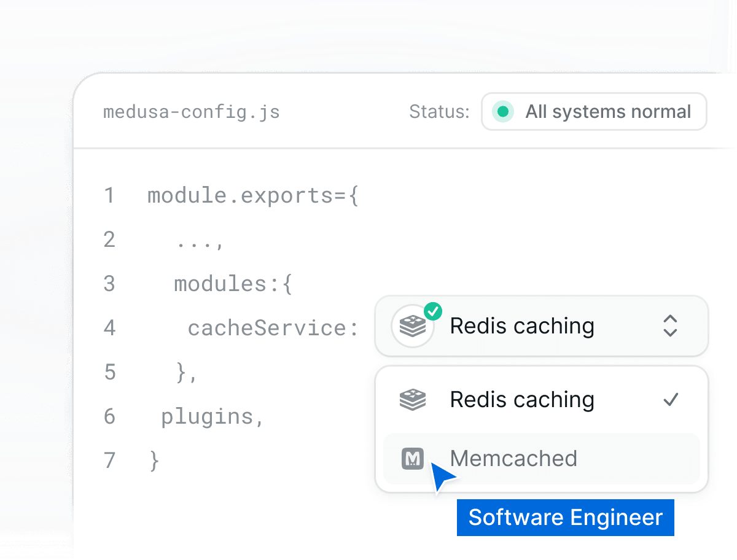Click the modules:{ code line
737x560 pixels.
pos(233,284)
